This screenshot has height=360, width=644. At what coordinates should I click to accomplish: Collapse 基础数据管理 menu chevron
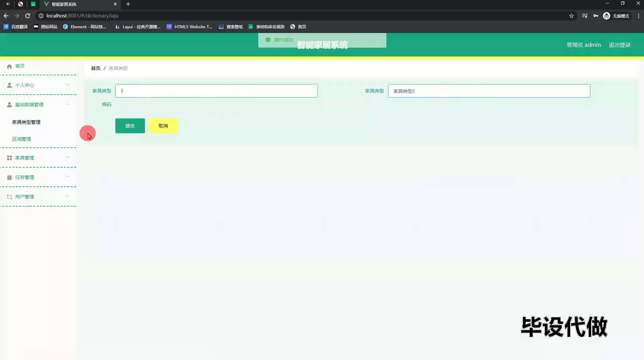67,104
